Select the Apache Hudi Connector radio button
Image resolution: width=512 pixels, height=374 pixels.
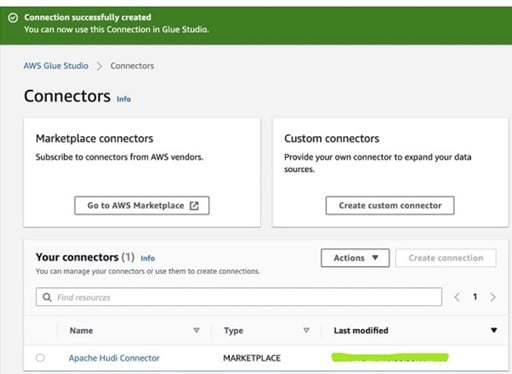tap(40, 358)
